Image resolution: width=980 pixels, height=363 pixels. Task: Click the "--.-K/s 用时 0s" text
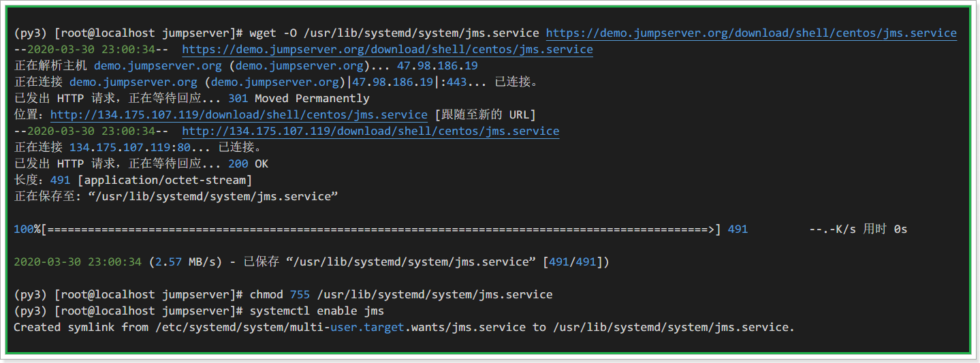coord(858,230)
